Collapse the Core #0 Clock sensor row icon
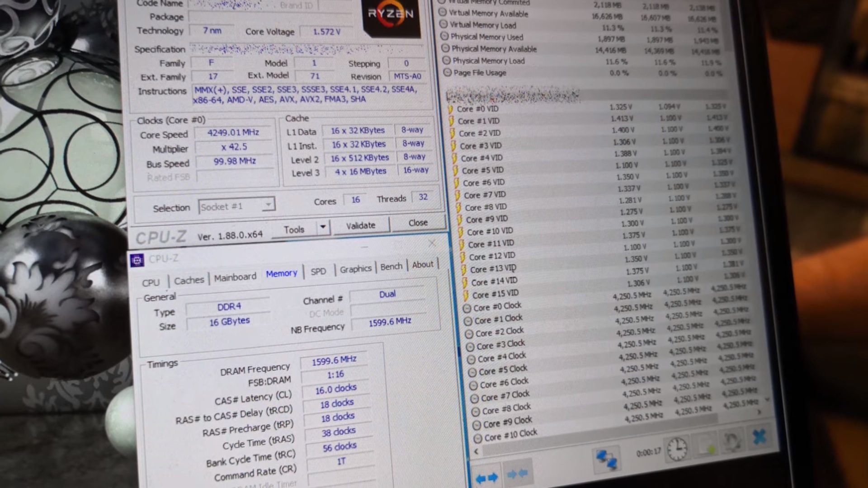868x488 pixels. tap(467, 309)
